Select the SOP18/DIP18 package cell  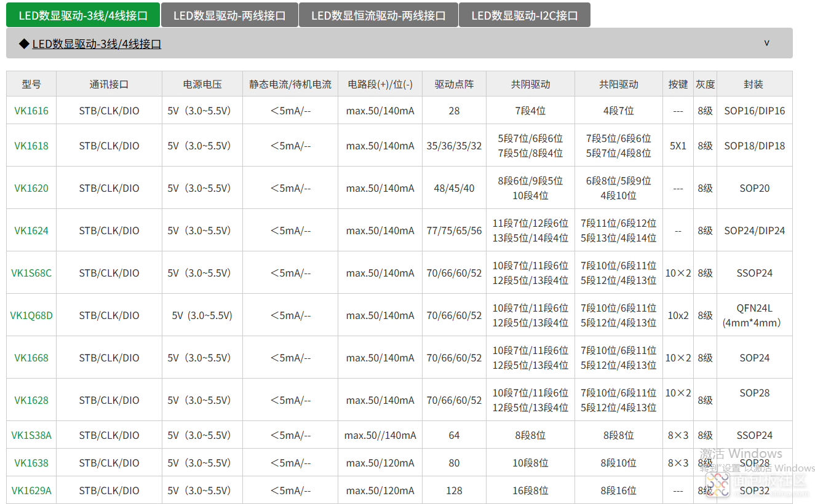tap(754, 146)
